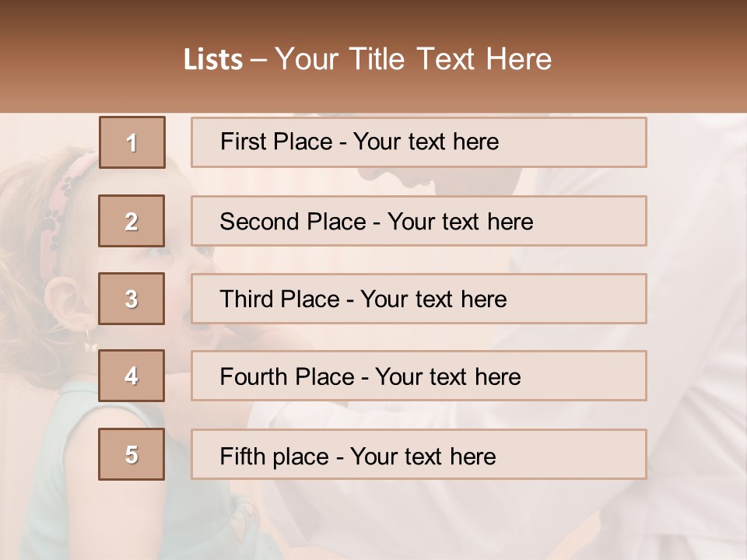Click the 'Third Place' text field
The image size is (747, 560).
[x=419, y=299]
